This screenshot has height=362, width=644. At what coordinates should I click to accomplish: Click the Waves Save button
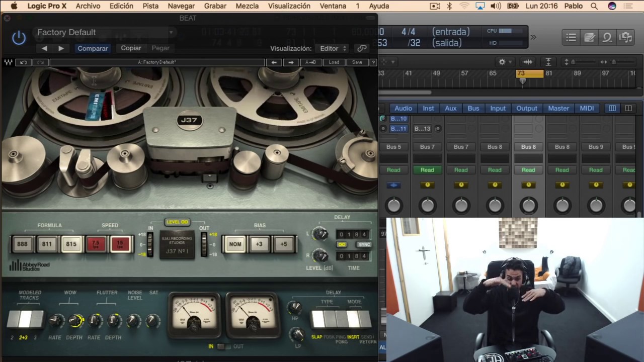tap(357, 62)
